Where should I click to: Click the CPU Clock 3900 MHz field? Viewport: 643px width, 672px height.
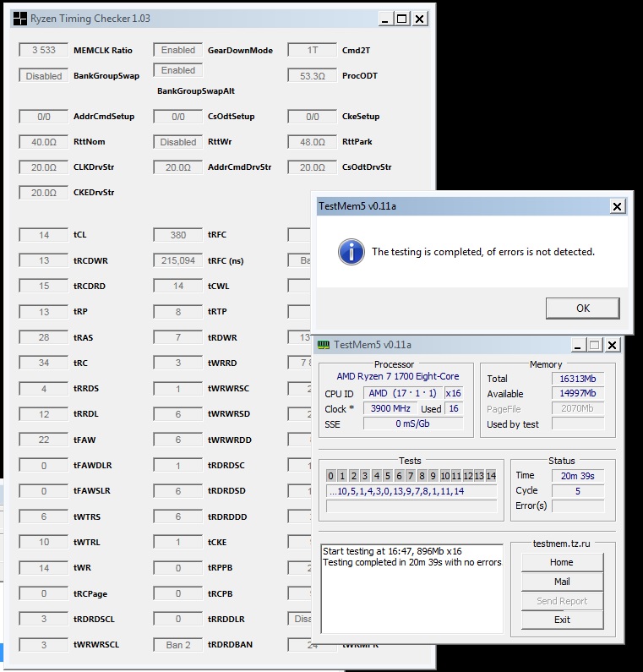tap(390, 408)
